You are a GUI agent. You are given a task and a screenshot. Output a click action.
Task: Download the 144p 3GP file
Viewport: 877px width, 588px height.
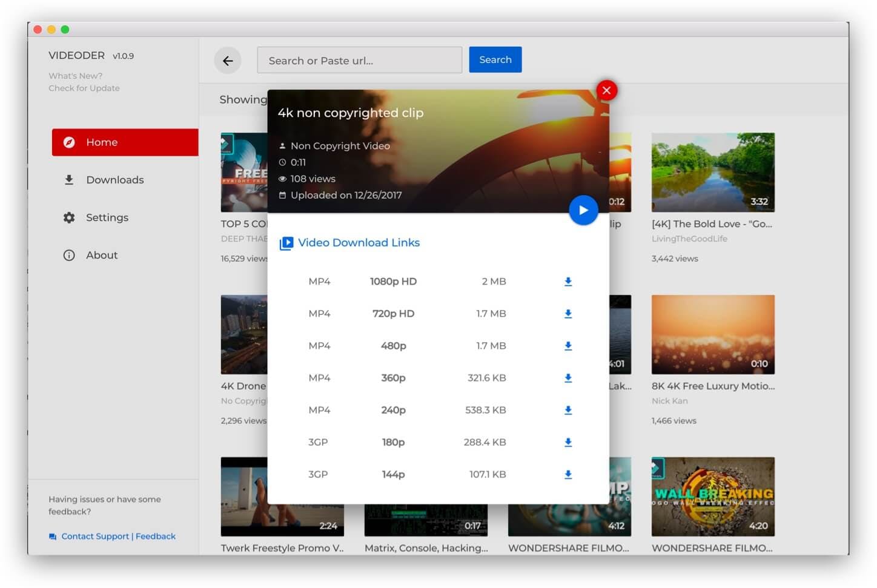tap(568, 474)
